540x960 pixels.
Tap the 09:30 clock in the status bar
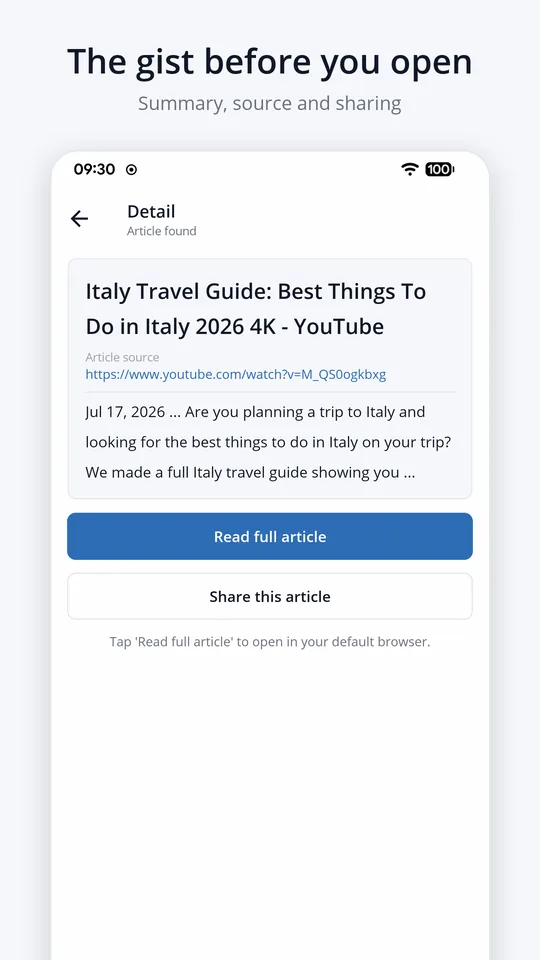(94, 170)
